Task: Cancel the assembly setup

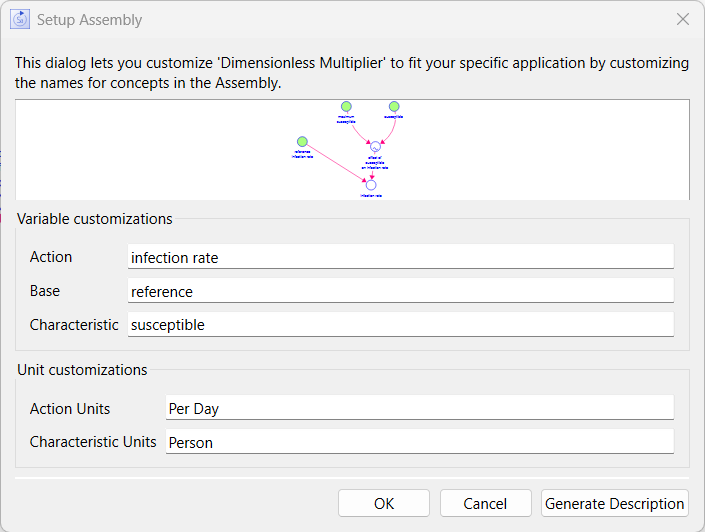Action: click(485, 503)
